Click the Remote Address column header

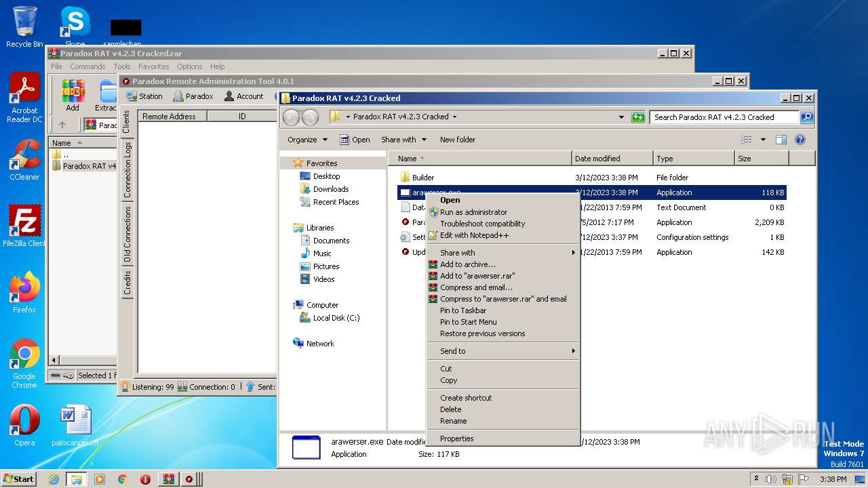[x=172, y=117]
